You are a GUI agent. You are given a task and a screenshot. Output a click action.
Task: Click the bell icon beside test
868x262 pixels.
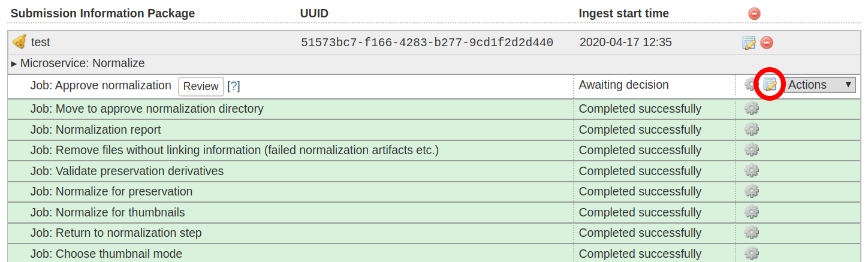20,42
